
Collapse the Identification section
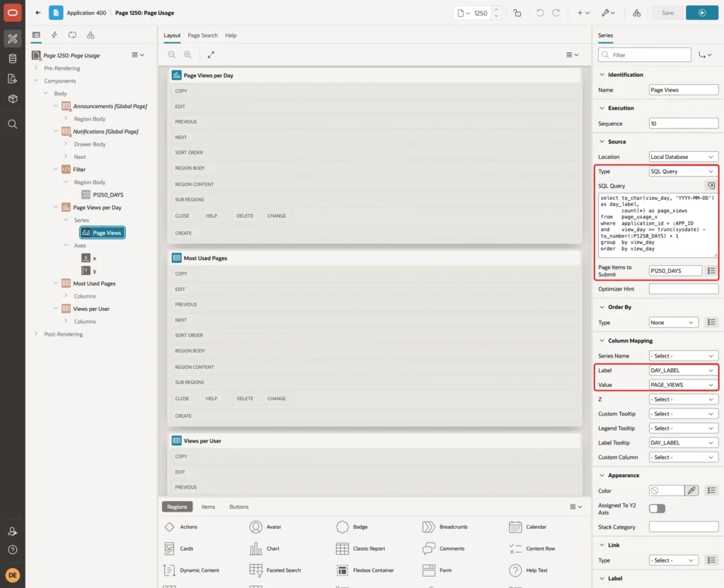pyautogui.click(x=602, y=75)
